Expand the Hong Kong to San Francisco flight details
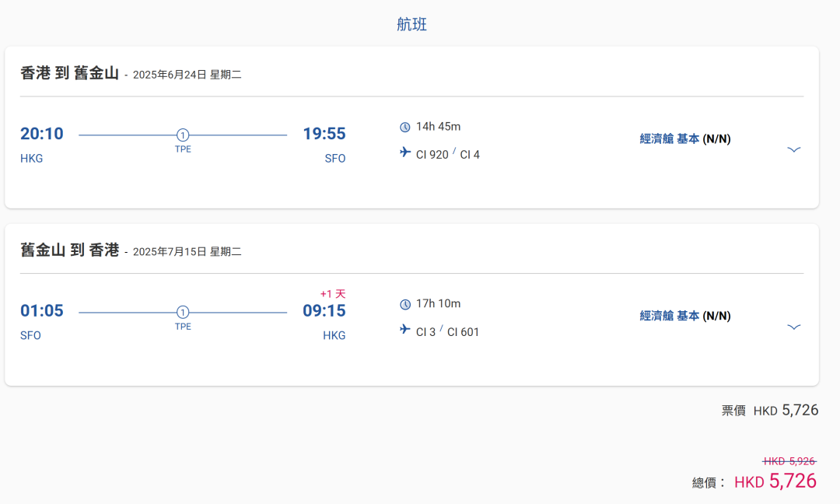The width and height of the screenshot is (840, 504). click(x=793, y=149)
